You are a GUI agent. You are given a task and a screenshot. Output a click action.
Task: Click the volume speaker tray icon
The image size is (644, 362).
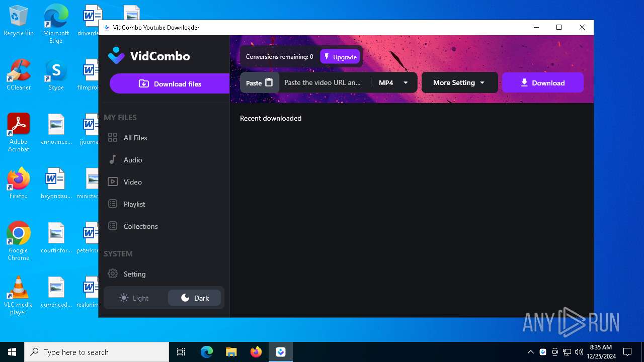(579, 352)
